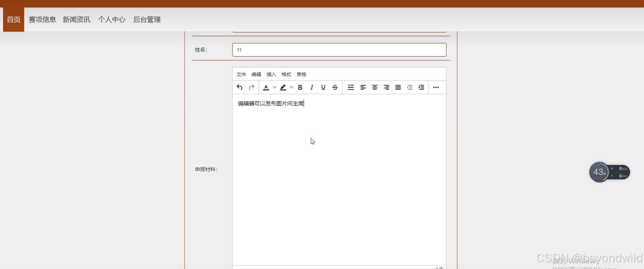Open the 表格 editor menu
The image size is (644, 269).
click(301, 74)
